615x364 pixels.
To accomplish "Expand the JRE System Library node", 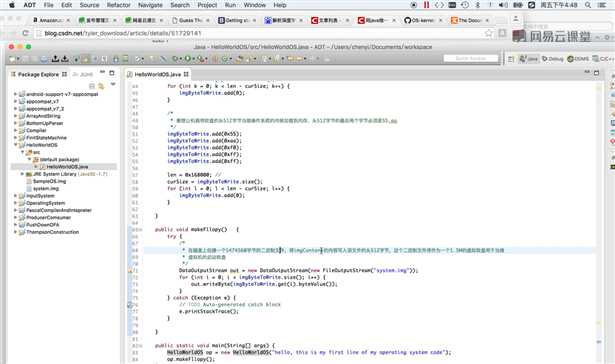I will pos(22,174).
